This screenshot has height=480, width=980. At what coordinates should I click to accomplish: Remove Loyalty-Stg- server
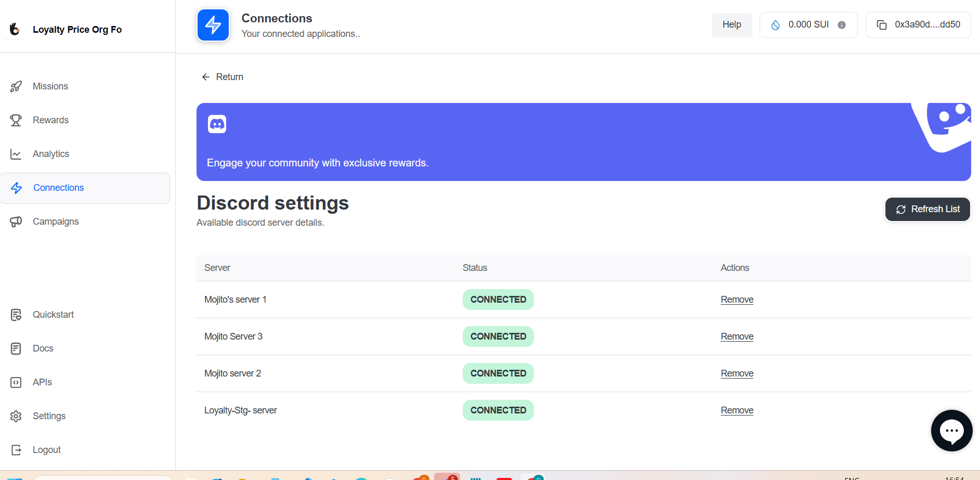click(x=737, y=410)
